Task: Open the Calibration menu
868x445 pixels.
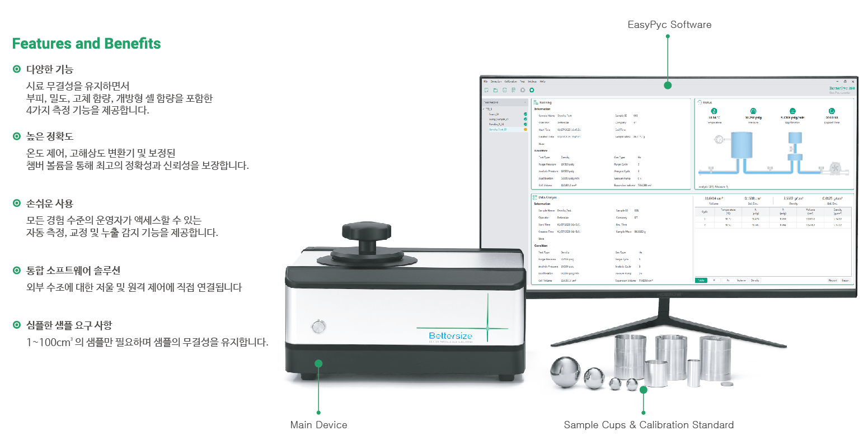Action: pos(510,82)
